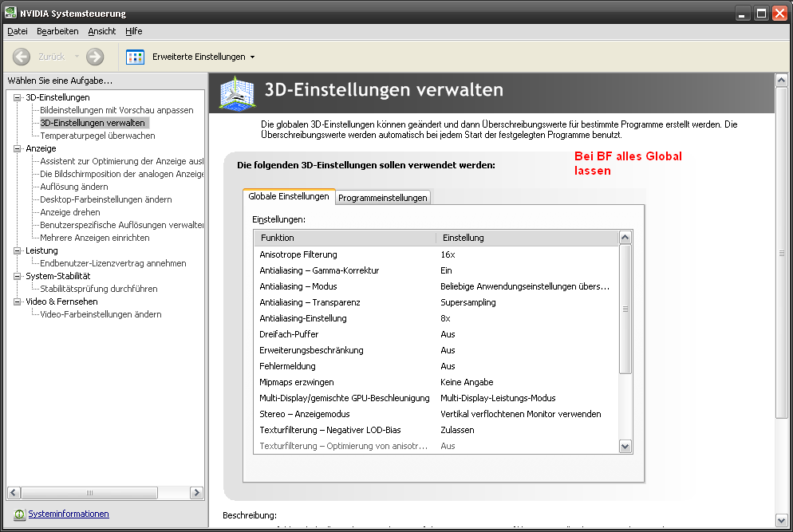Open the Datei menu

[x=18, y=31]
